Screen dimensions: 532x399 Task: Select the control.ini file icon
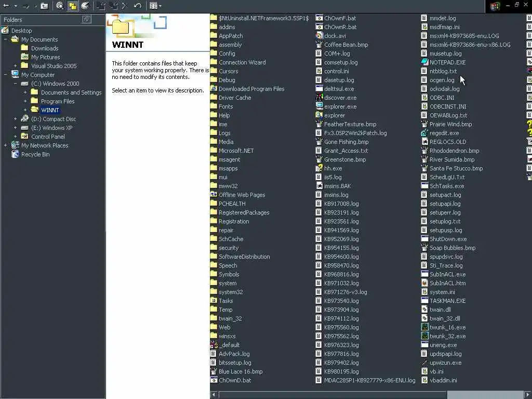pos(319,71)
